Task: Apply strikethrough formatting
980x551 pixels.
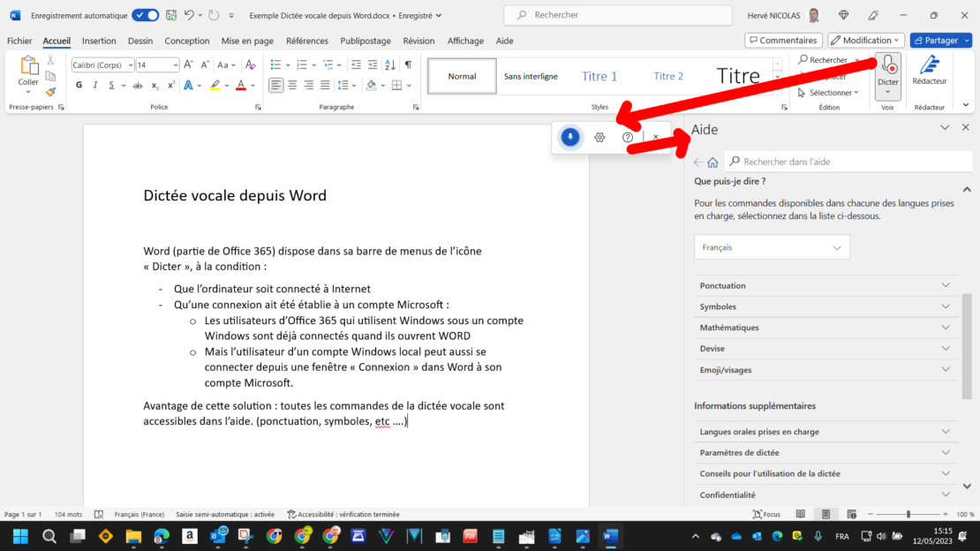Action: click(138, 85)
